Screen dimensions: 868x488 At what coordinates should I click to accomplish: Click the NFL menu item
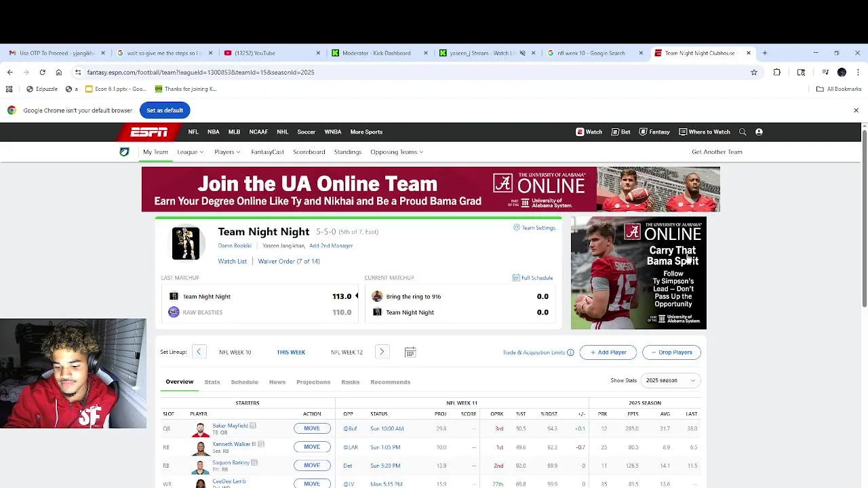pyautogui.click(x=193, y=132)
